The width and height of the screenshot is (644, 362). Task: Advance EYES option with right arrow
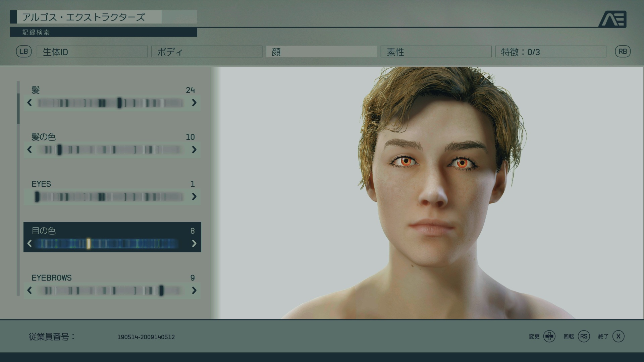pyautogui.click(x=194, y=197)
